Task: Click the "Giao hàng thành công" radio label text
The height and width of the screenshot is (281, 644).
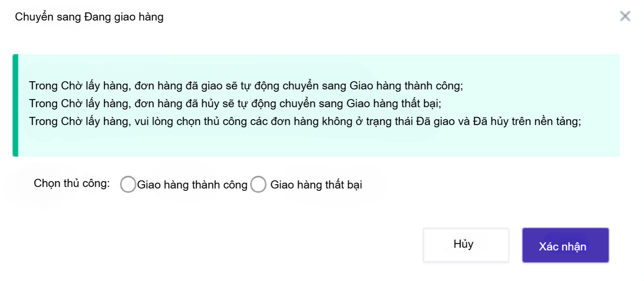Action: pyautogui.click(x=192, y=185)
